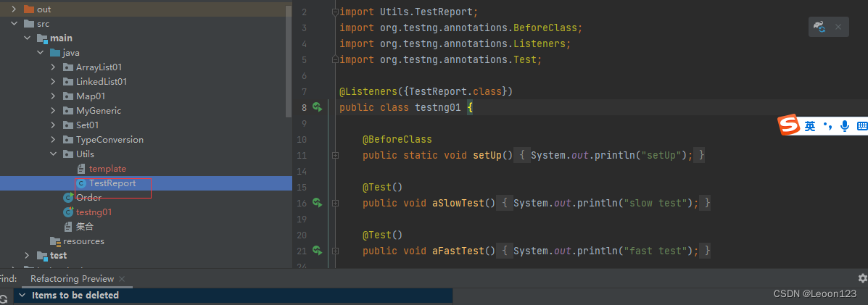
Task: Select template file in Utils
Action: click(x=107, y=168)
